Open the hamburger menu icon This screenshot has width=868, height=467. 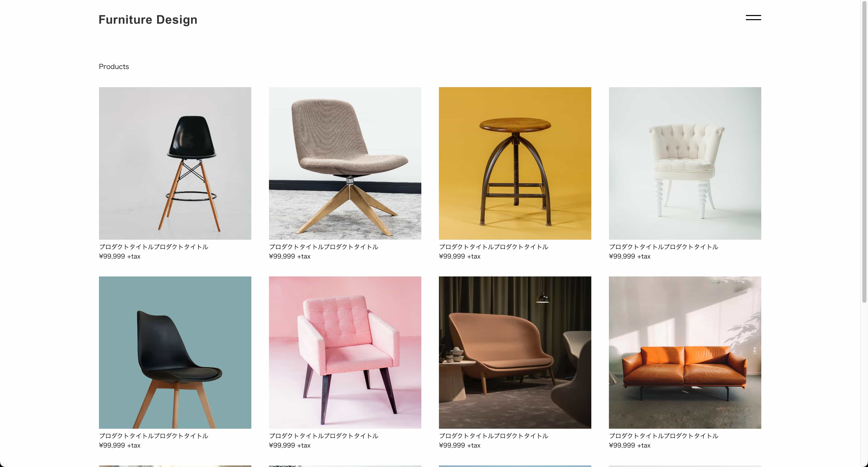pyautogui.click(x=753, y=18)
